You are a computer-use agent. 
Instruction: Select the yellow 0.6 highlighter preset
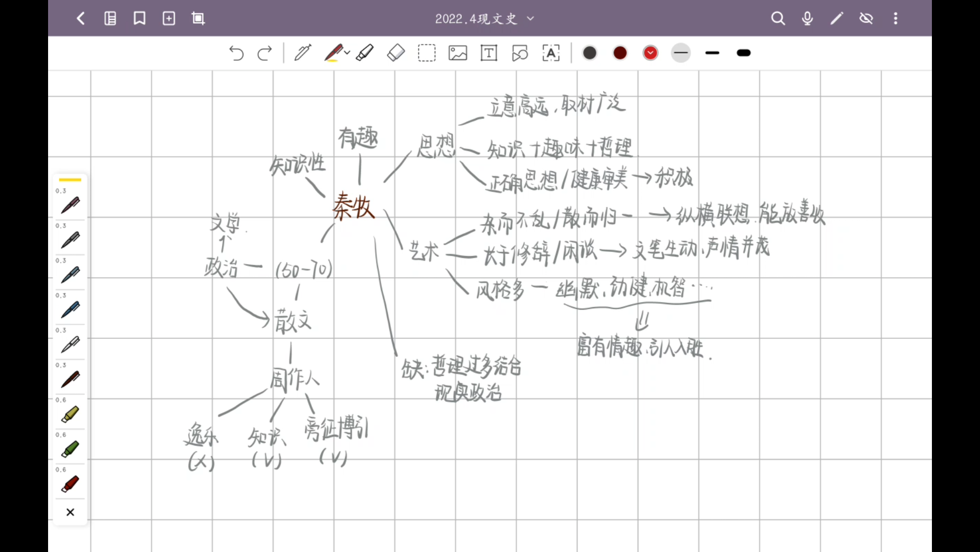tap(70, 415)
